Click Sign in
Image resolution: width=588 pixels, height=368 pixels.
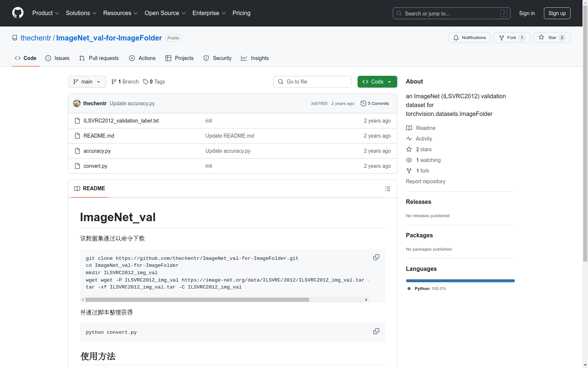click(527, 13)
